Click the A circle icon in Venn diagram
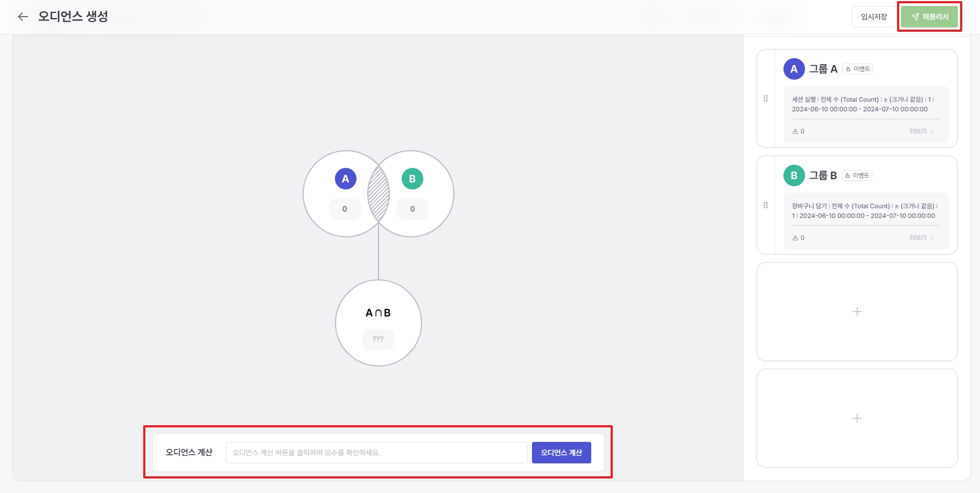The image size is (980, 493). (x=346, y=179)
